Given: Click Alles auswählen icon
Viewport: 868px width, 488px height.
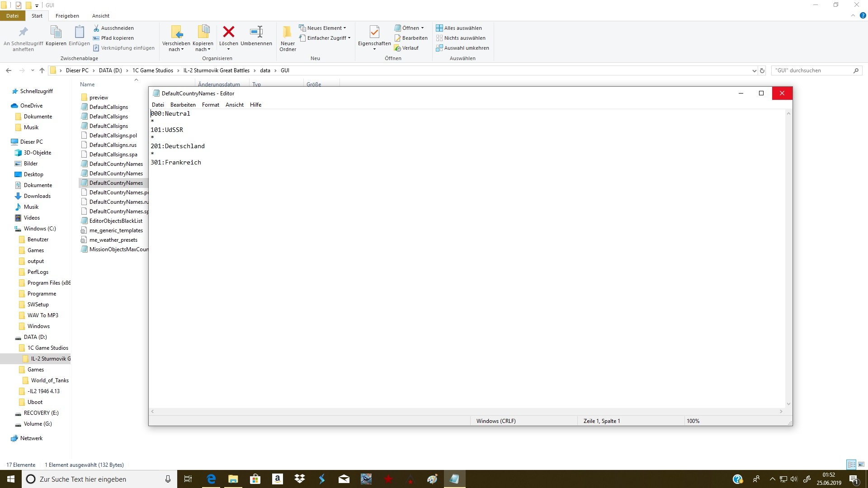Looking at the screenshot, I should pyautogui.click(x=439, y=28).
